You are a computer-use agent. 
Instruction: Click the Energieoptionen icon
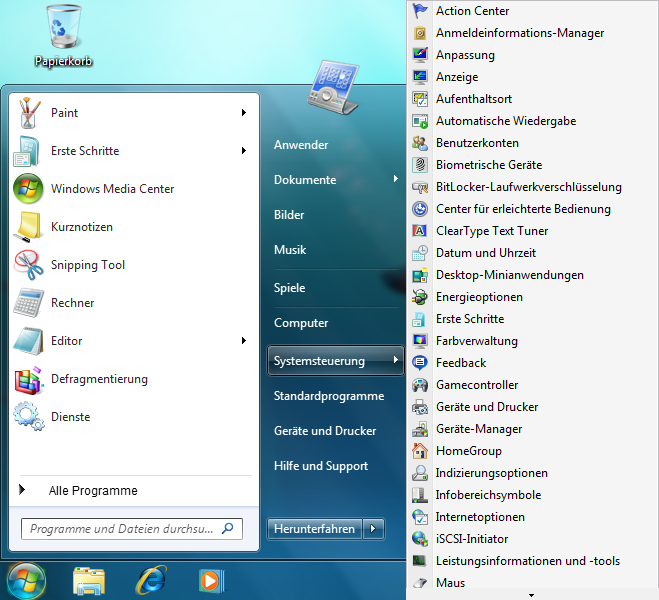(420, 297)
